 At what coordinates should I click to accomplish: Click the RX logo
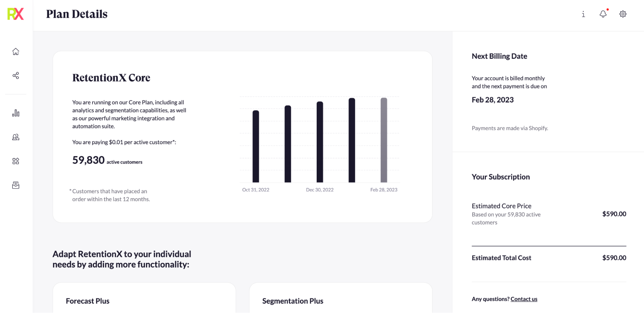(15, 14)
